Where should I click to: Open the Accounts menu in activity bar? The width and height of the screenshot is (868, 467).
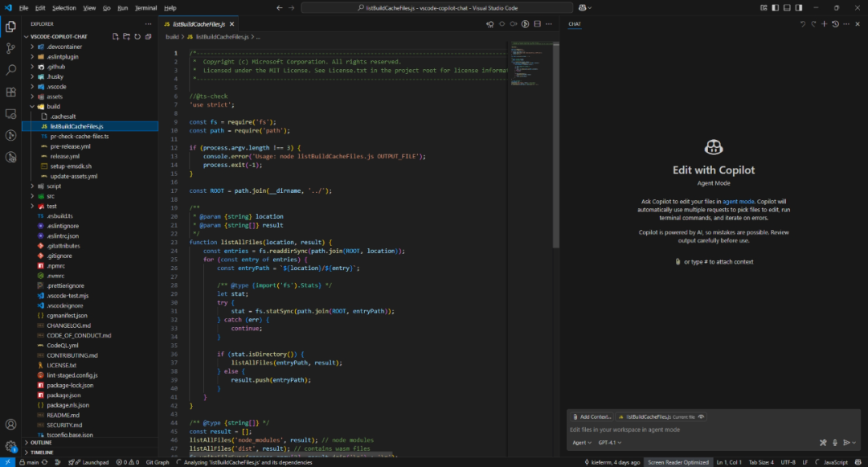pyautogui.click(x=10, y=424)
